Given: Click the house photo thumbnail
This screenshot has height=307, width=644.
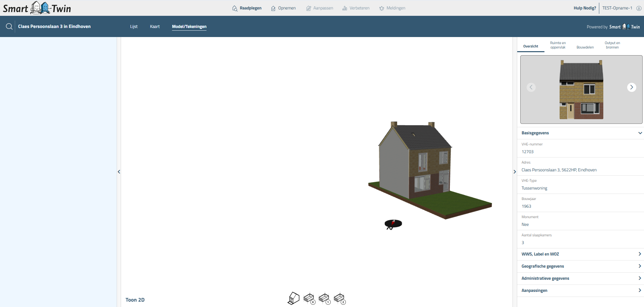Looking at the screenshot, I should point(581,90).
